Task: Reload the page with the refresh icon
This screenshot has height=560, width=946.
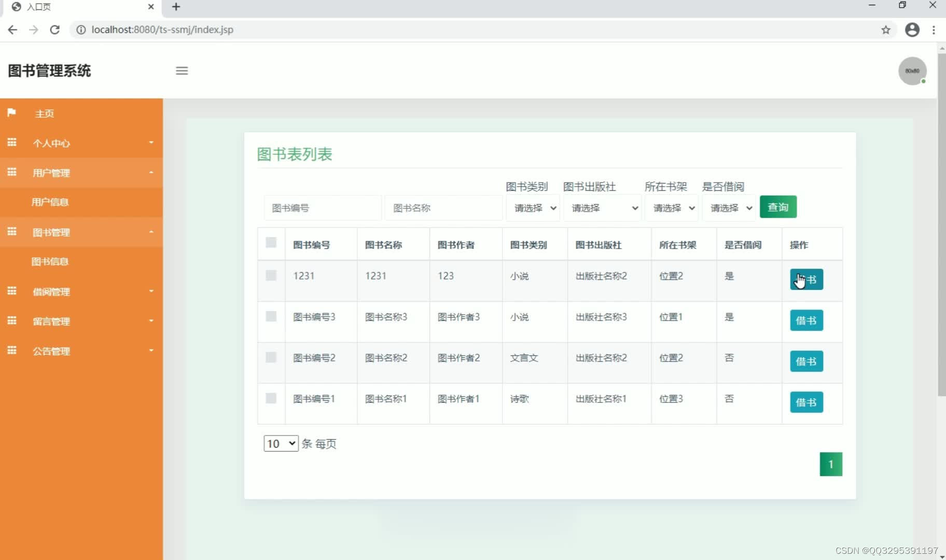Action: tap(54, 30)
